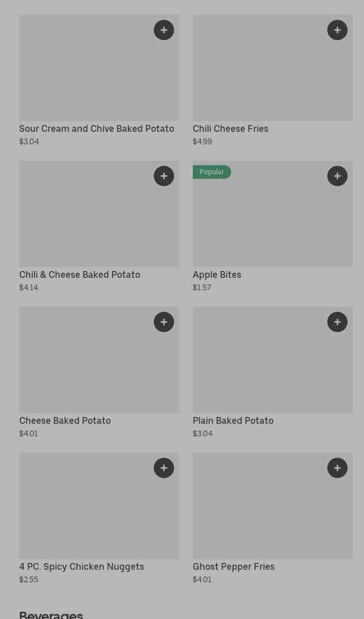
Task: Open Chili Cheese Fries item name
Action: click(x=231, y=129)
